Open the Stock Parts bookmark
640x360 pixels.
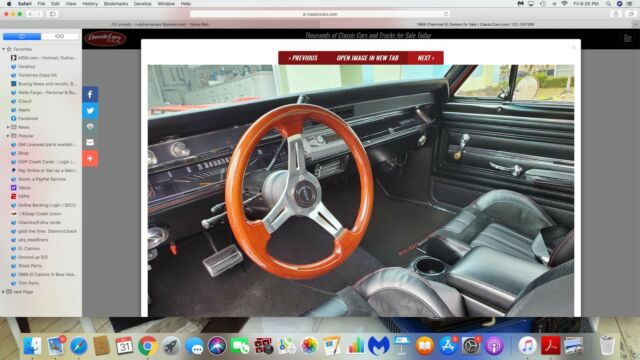26,266
